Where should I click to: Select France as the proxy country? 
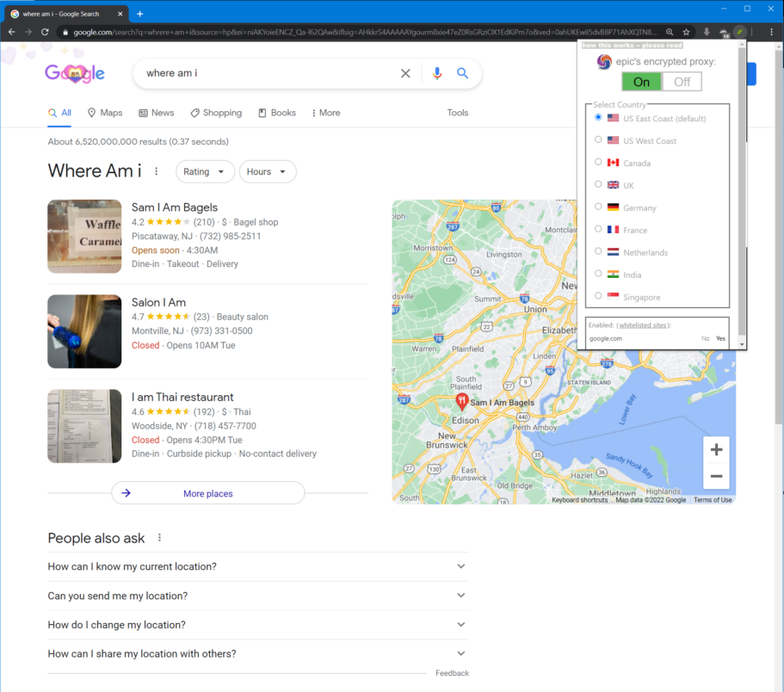coord(599,230)
